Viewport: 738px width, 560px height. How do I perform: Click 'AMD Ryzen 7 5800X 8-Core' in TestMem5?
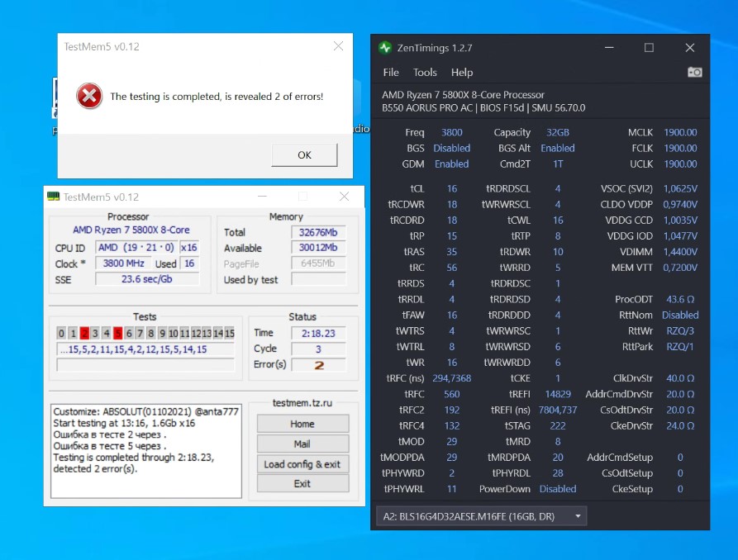(131, 230)
